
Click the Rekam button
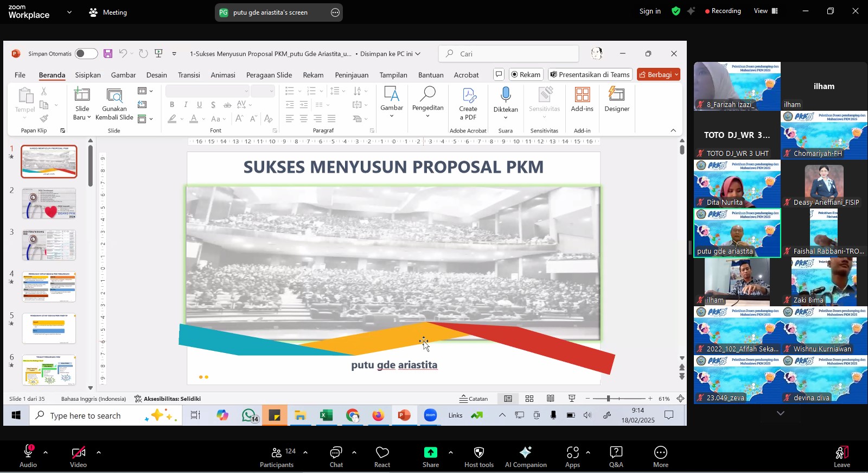coord(525,75)
